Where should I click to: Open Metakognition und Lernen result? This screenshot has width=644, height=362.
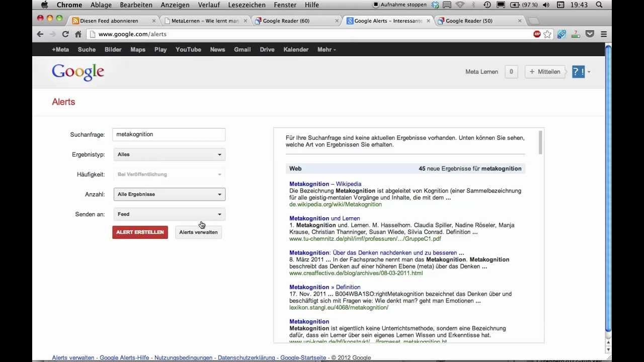tap(325, 218)
